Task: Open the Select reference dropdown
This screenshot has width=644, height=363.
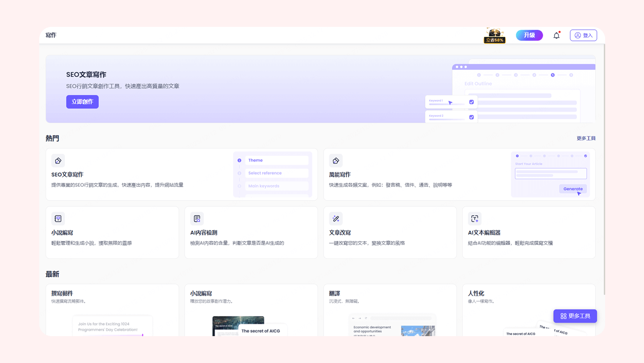Action: pos(277,173)
